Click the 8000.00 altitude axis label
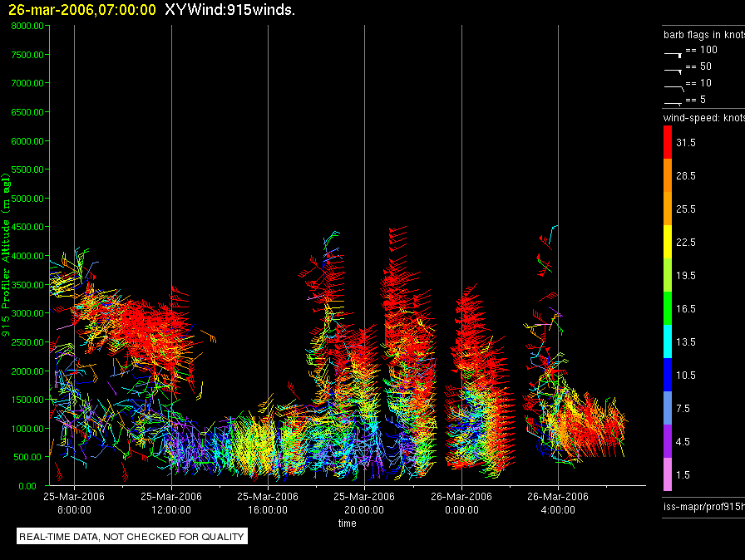 point(27,26)
